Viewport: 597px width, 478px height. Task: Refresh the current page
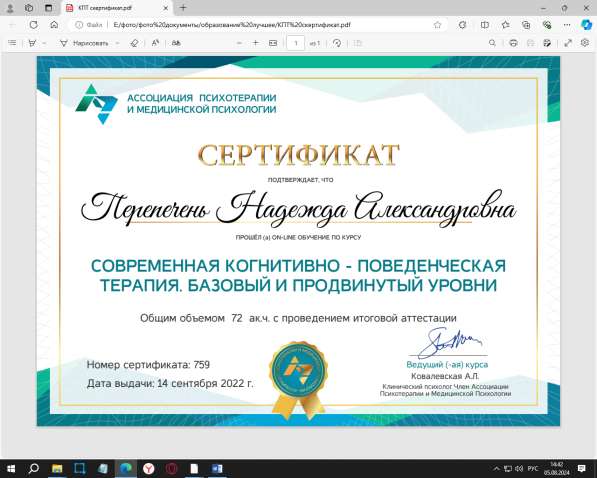[x=34, y=25]
